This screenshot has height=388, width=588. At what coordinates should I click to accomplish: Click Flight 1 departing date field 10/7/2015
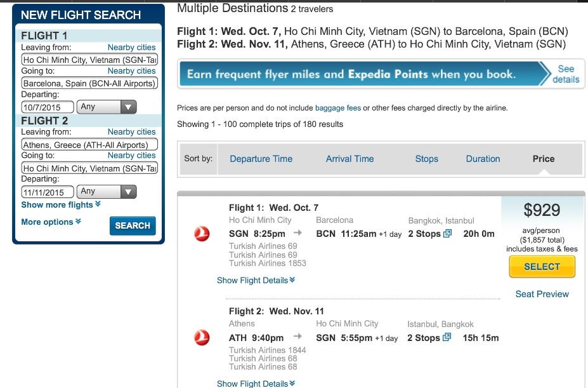(x=47, y=107)
